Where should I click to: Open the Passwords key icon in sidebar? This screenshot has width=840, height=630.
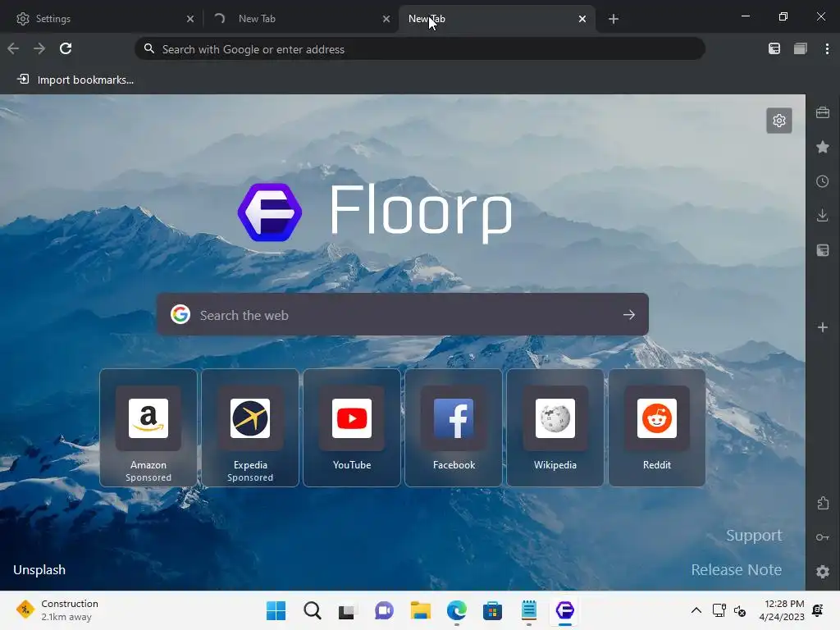point(823,537)
